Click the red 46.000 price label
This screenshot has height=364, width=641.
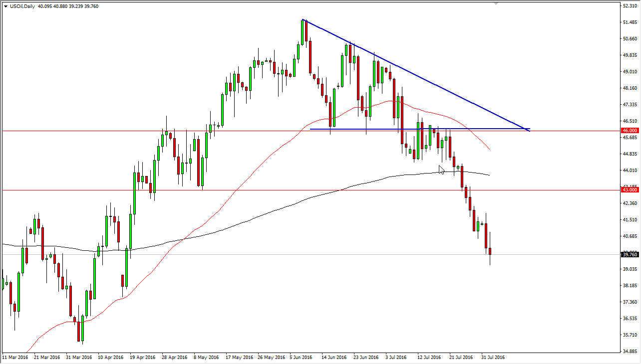(630, 131)
